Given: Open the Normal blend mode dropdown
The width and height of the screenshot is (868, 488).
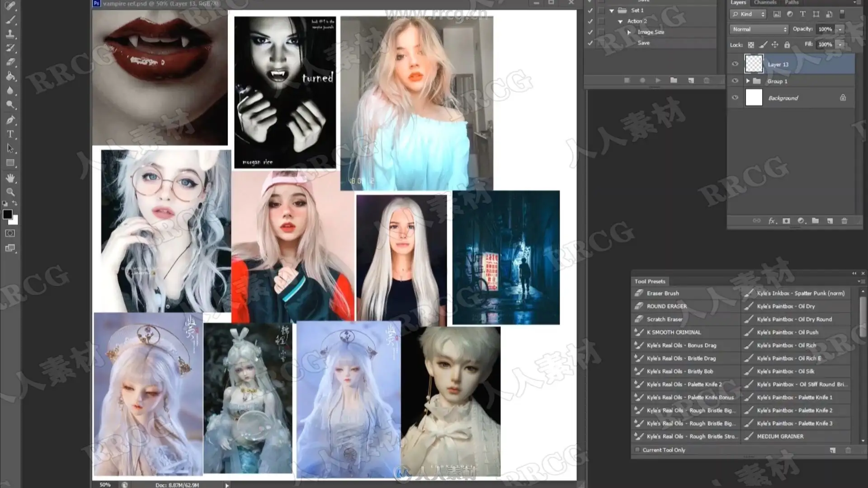Looking at the screenshot, I should 759,29.
